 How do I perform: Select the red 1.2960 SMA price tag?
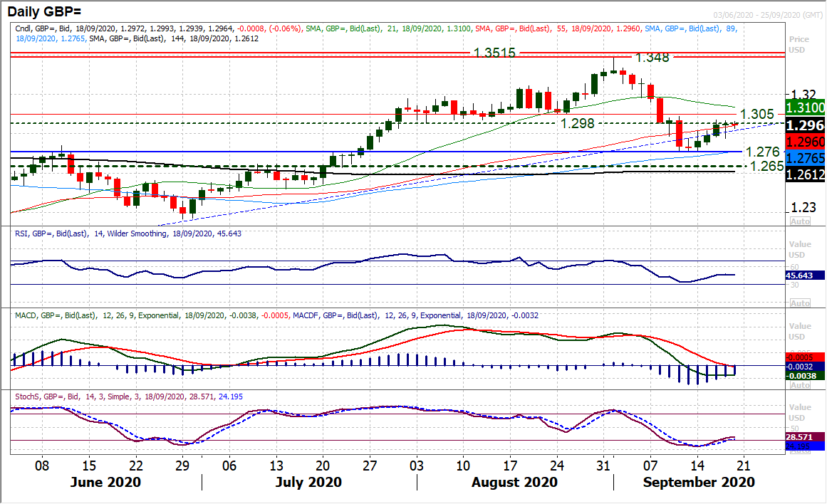(x=805, y=141)
